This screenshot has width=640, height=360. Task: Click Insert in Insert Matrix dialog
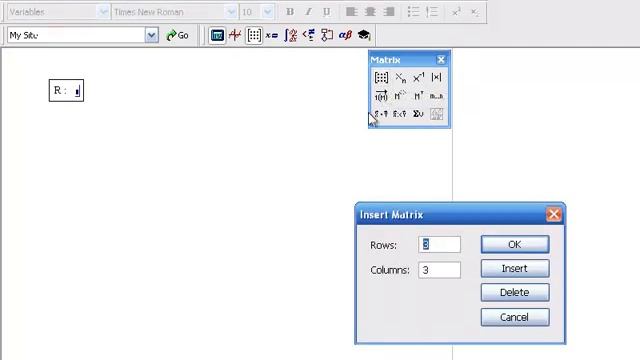pos(515,269)
